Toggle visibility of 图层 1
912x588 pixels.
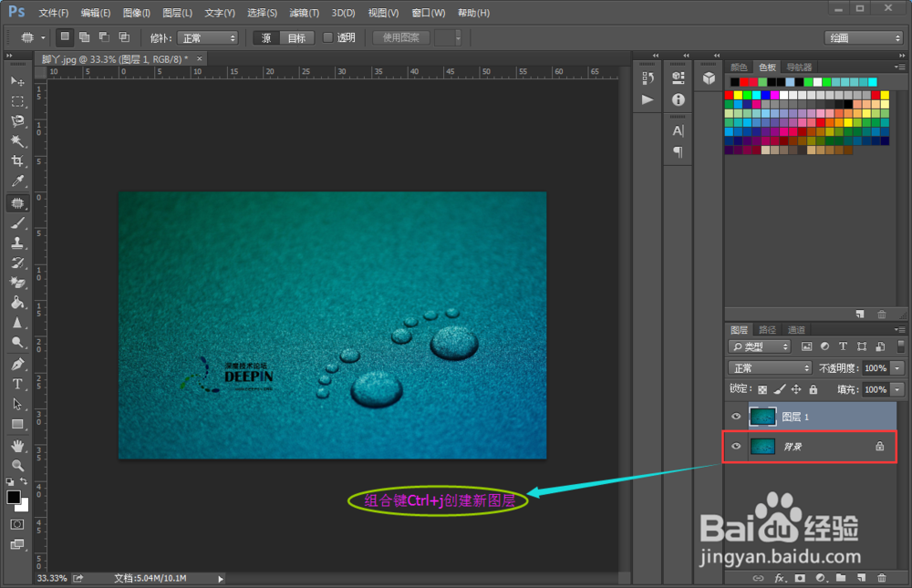(x=736, y=417)
